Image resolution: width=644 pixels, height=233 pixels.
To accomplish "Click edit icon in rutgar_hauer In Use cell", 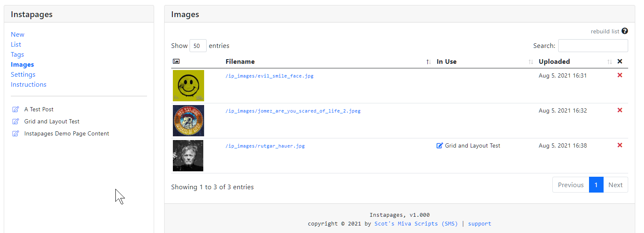I will coord(439,145).
